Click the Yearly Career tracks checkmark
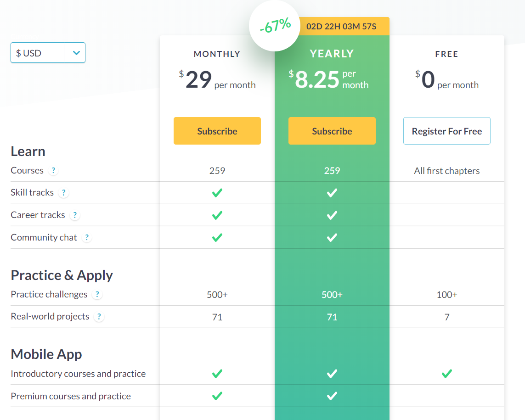The height and width of the screenshot is (420, 525). pos(332,215)
